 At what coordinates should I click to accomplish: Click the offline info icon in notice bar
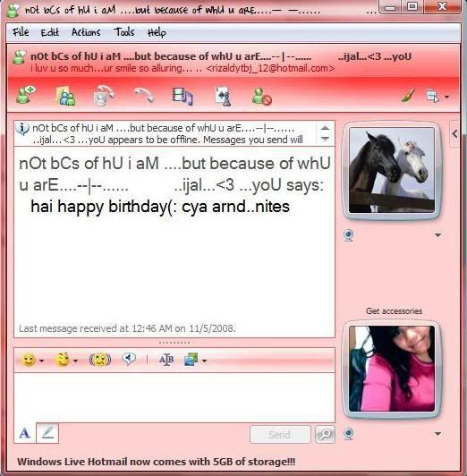pyautogui.click(x=22, y=129)
